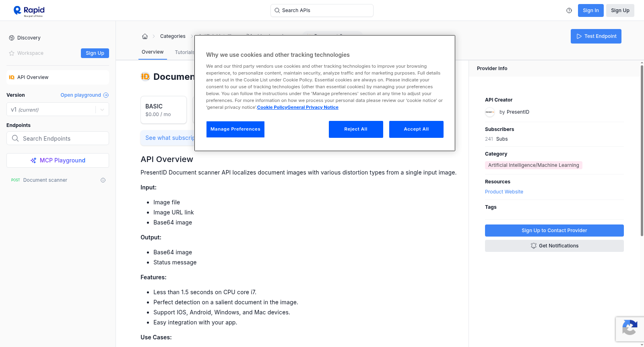Click the PresentID logo beside Document title
The width and height of the screenshot is (644, 347).
pos(145,77)
